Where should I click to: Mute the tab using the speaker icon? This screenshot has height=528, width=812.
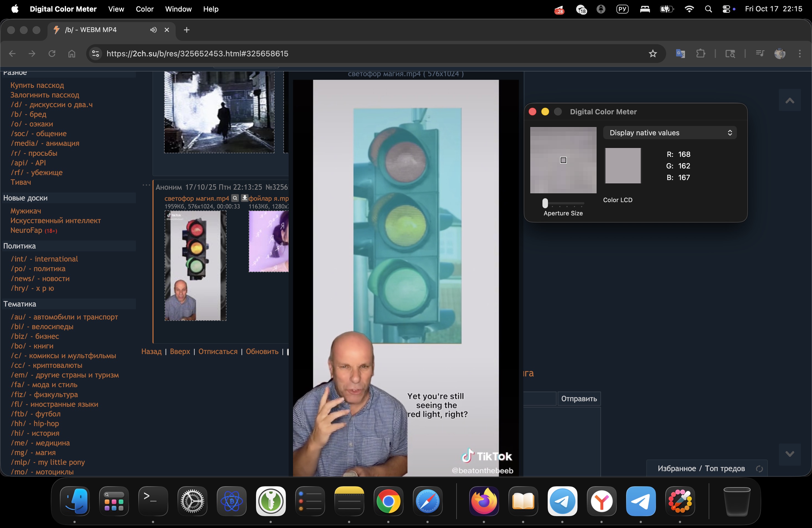(x=153, y=30)
